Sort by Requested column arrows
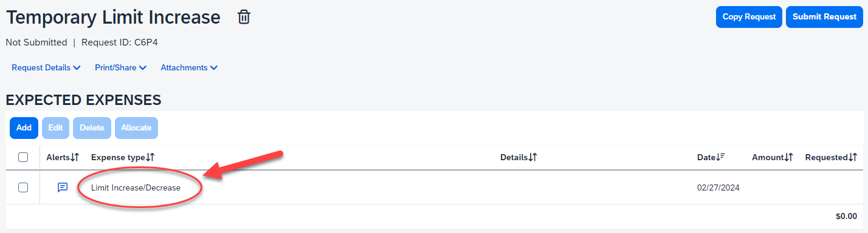Screen dimensions: 868x233 click(x=852, y=157)
